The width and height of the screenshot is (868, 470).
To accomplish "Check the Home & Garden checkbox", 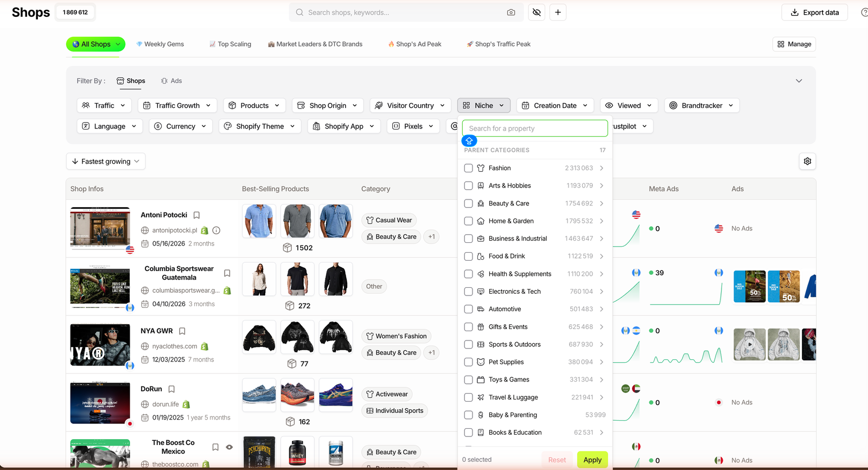I will point(469,221).
